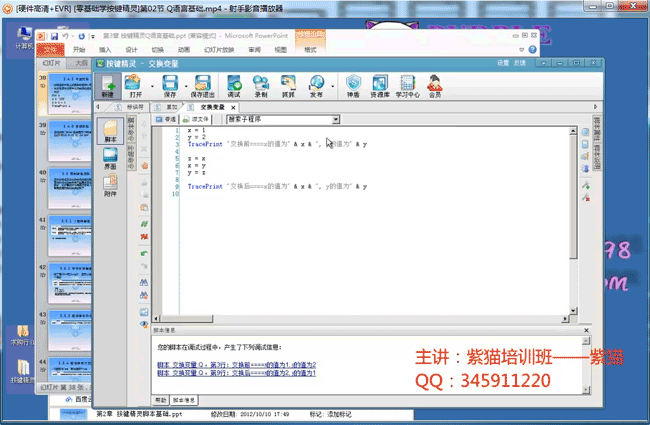Screen dimensions: 650x425
Task: Click the second debug output link, line 9
Action: pos(237,373)
